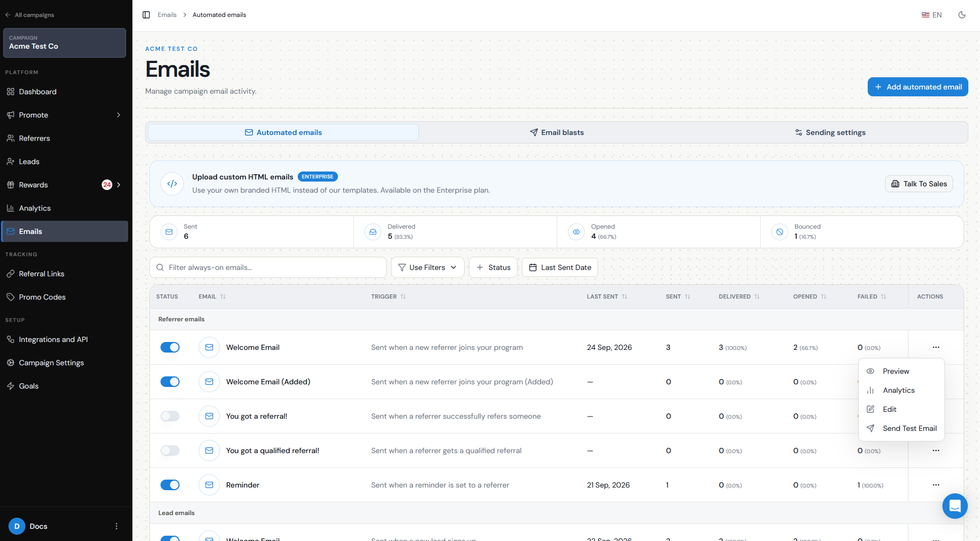Open Referral Links in the sidebar
980x541 pixels.
pyautogui.click(x=65, y=274)
